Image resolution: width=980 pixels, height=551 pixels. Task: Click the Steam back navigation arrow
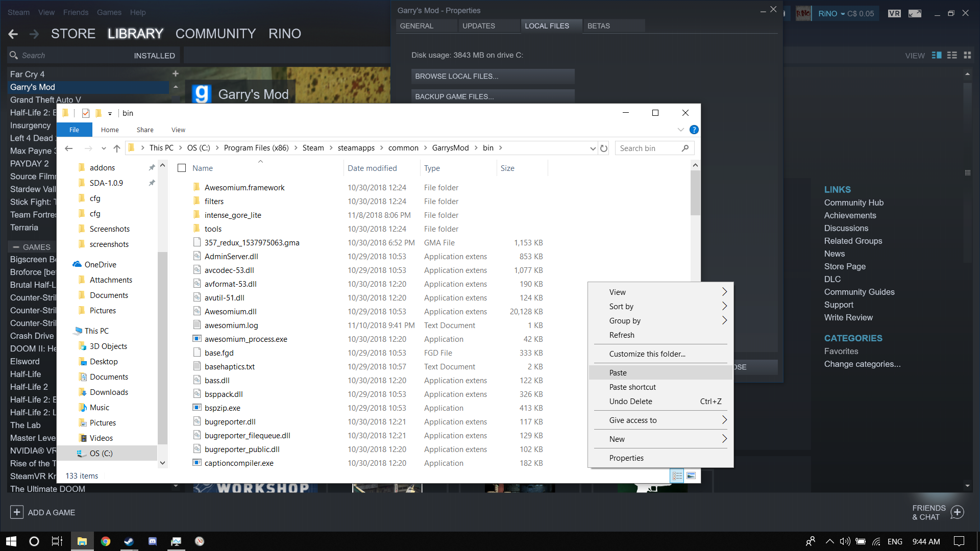coord(13,34)
